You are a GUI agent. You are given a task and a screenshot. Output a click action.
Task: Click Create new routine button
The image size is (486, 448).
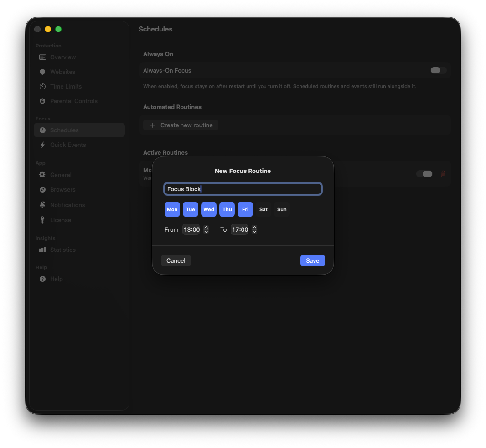pos(181,125)
